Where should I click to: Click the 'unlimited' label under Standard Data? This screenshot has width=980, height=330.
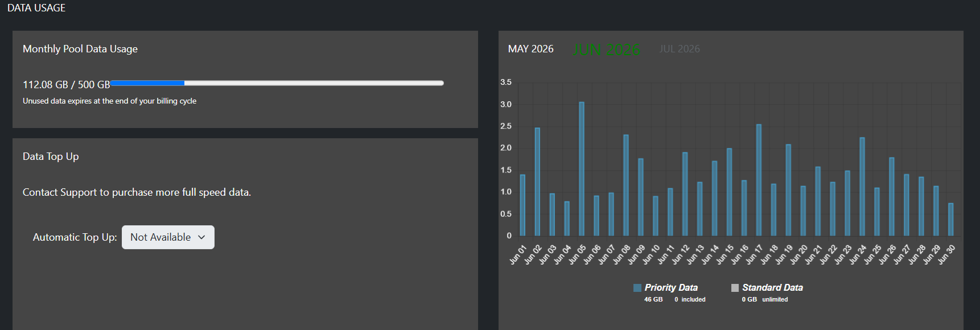tap(775, 299)
